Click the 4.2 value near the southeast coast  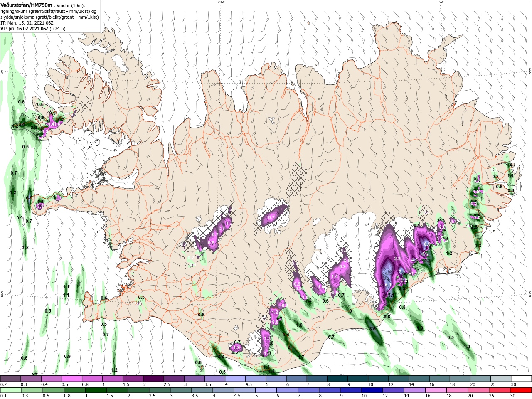point(426,261)
